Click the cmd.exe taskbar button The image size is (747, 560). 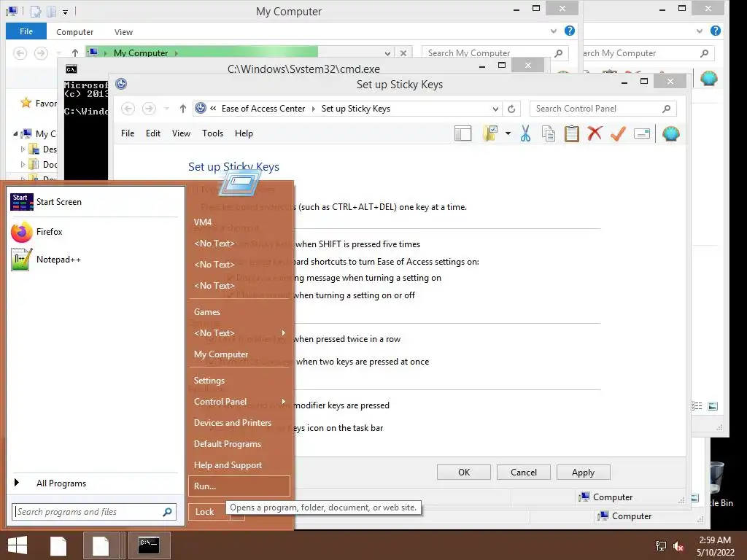pos(149,545)
